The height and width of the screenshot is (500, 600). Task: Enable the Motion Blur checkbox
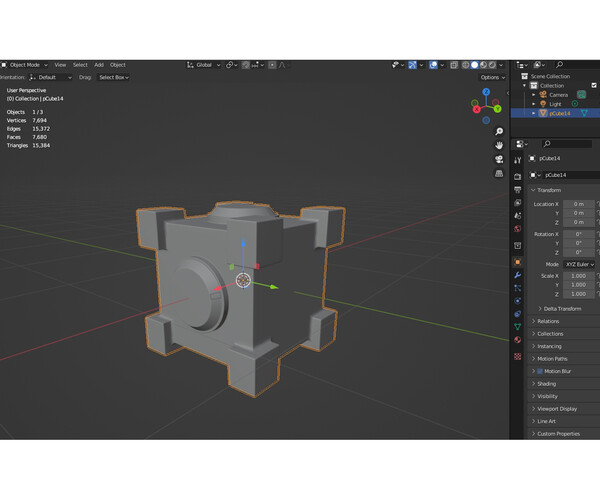(540, 371)
